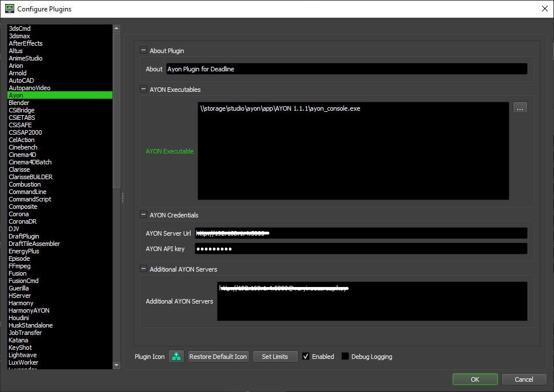Select the CelAction plugin
The image size is (554, 392).
60,140
